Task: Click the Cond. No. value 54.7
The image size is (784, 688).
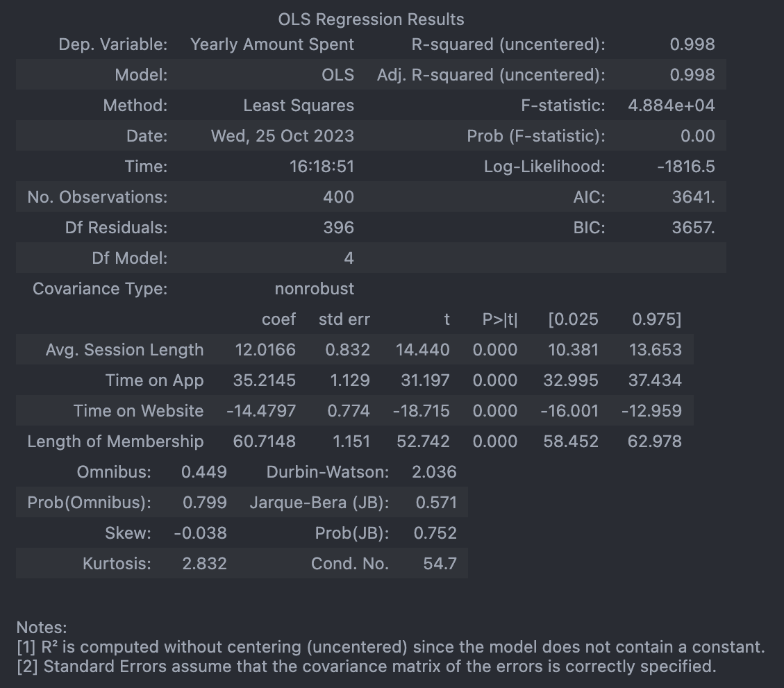Action: coord(440,564)
